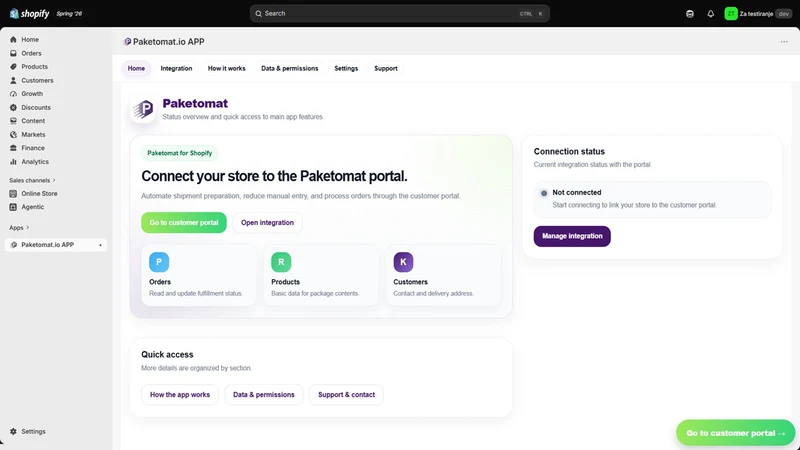Click the Paketomat for Shopify badge

click(180, 153)
